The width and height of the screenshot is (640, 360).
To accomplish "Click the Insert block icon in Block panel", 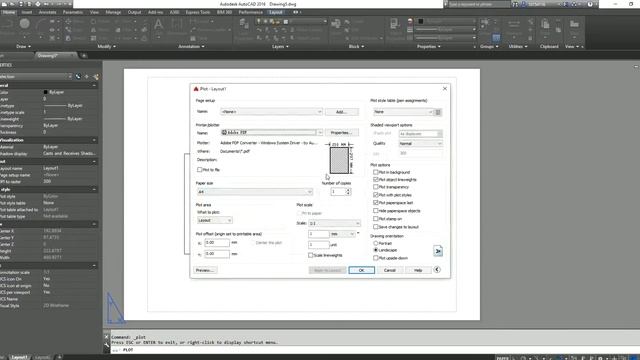I will tap(336, 24).
